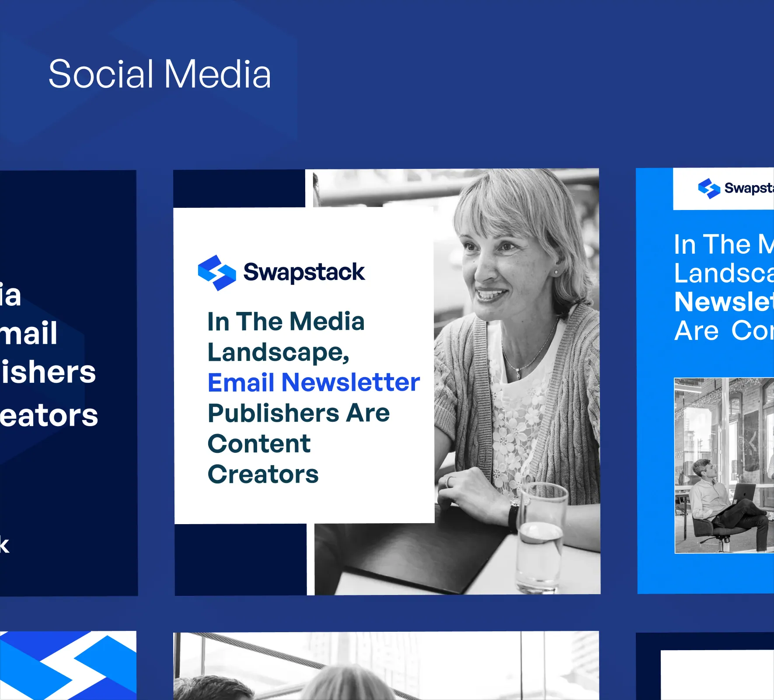Click the Social Media heading
Viewport: 774px width, 700px height.
point(160,74)
